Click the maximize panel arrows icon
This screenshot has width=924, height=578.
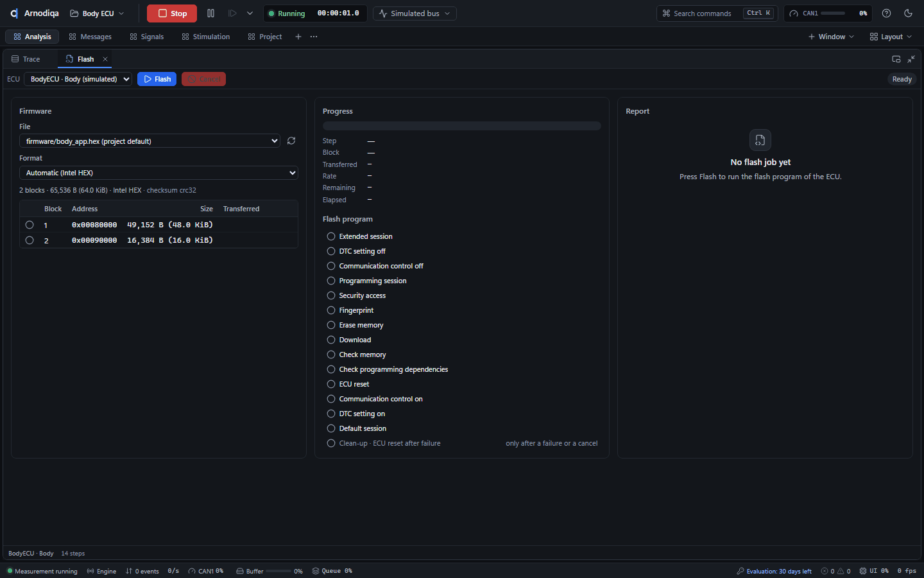pos(911,59)
